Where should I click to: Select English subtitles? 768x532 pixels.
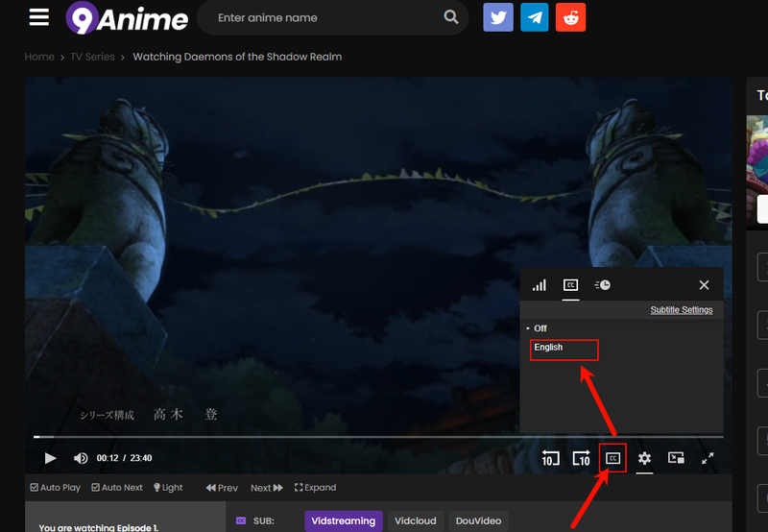pyautogui.click(x=548, y=348)
